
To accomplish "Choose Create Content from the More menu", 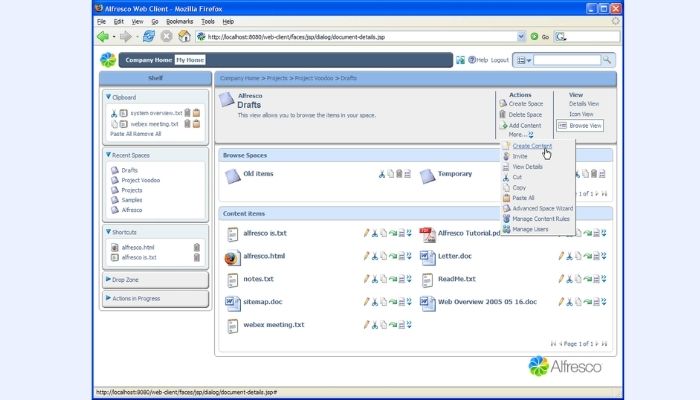I will [x=532, y=146].
